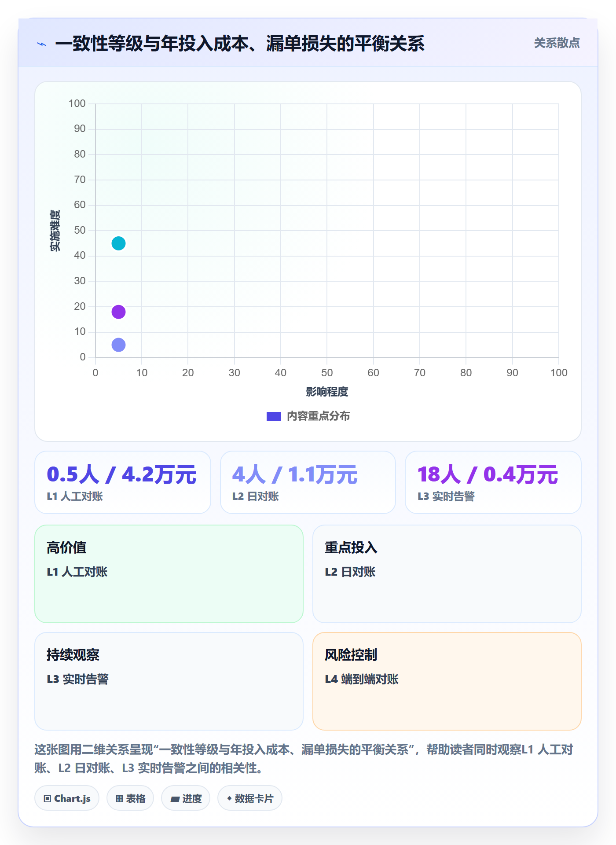
Task: Click the 实施难度 y-axis title
Action: click(x=55, y=231)
